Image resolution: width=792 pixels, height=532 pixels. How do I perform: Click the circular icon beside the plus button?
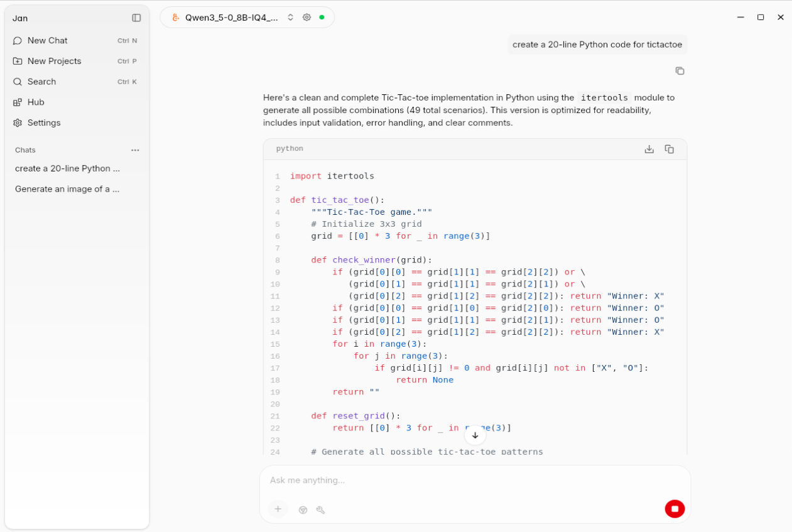pos(303,510)
